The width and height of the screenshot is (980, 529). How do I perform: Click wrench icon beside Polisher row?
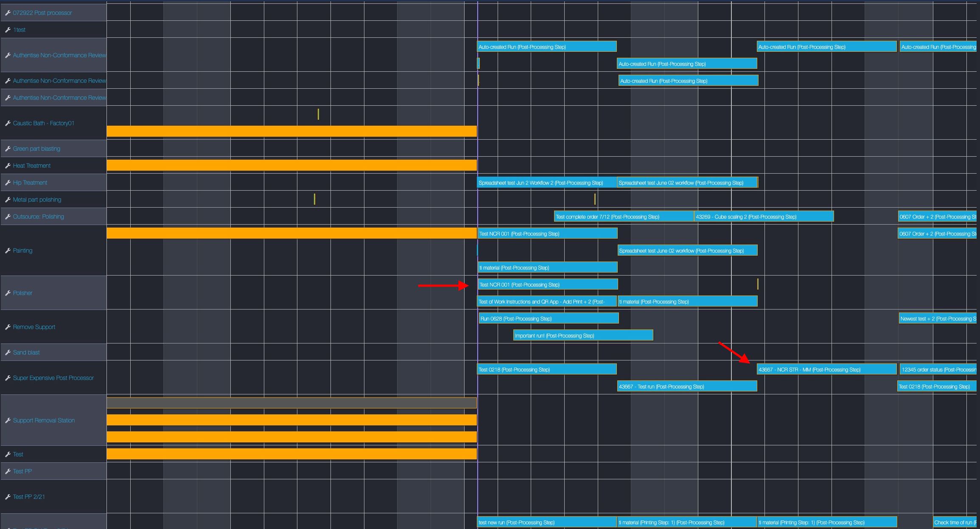pos(8,293)
